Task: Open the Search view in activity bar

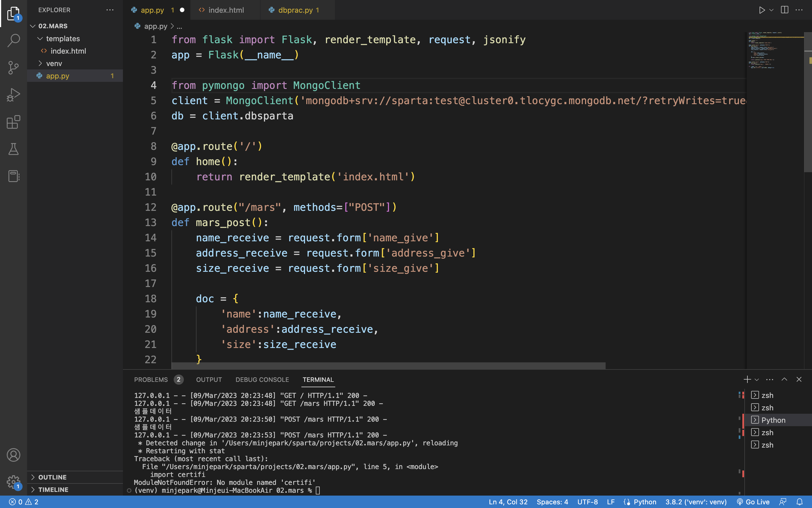Action: [x=14, y=40]
